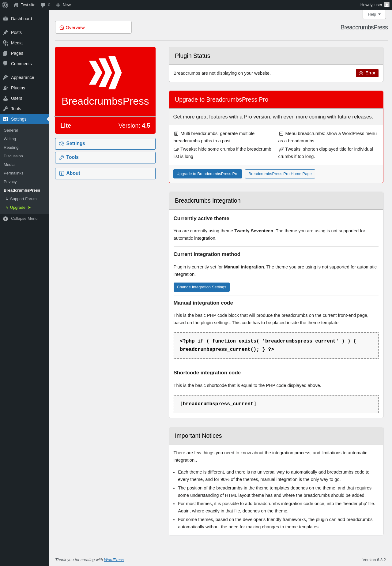Image resolution: width=392 pixels, height=566 pixels.
Task: Click the Version 6.8.2 footer text
Action: [x=374, y=560]
